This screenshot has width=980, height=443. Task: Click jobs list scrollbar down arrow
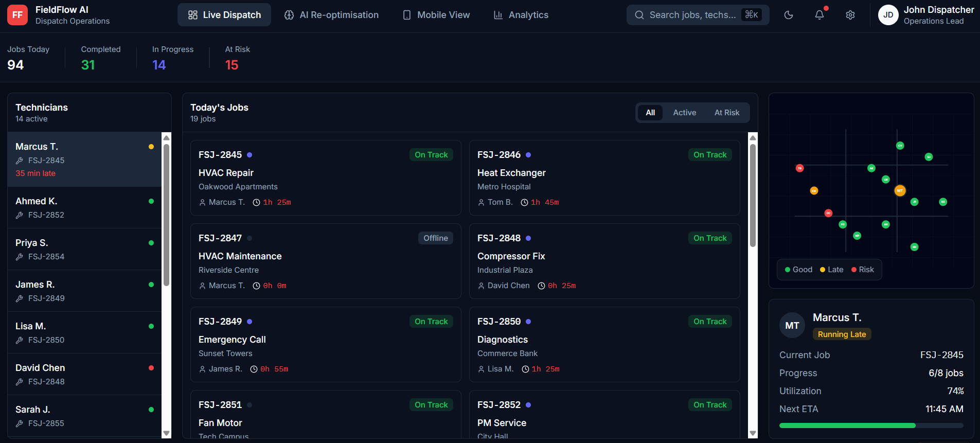753,433
